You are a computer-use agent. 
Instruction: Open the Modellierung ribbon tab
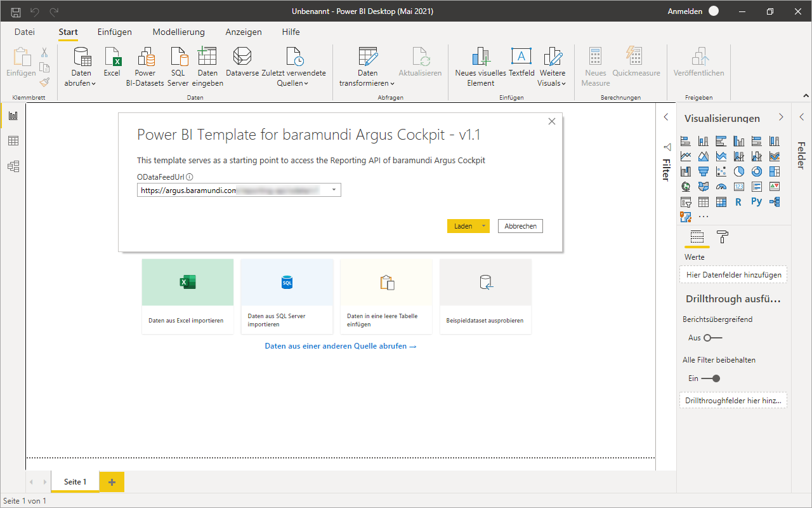[178, 32]
